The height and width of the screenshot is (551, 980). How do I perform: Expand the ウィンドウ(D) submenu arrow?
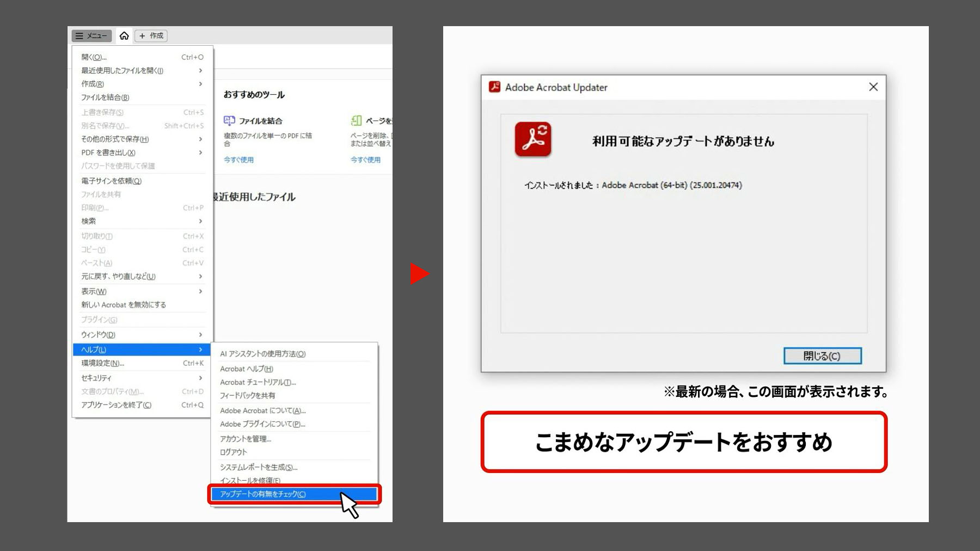pyautogui.click(x=200, y=335)
